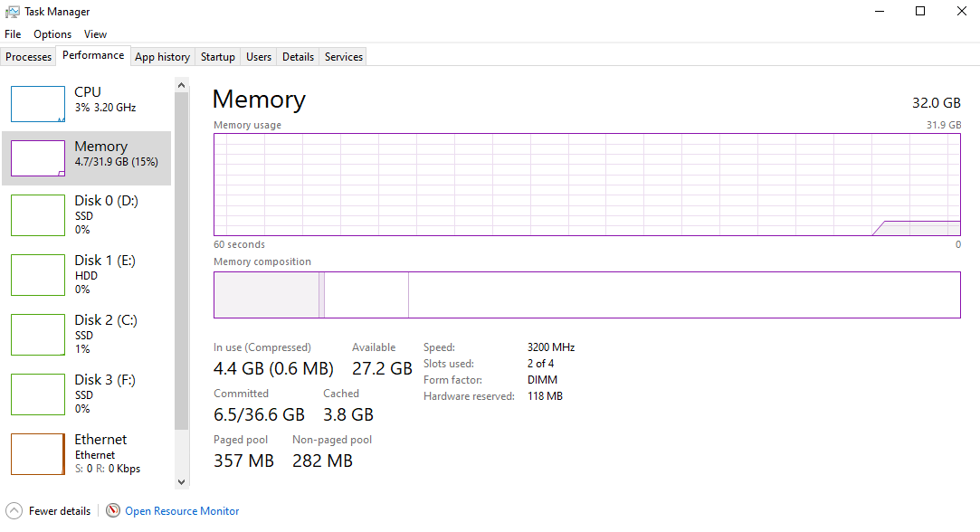This screenshot has height=532, width=980.
Task: Switch to the App history tab
Action: tap(162, 57)
